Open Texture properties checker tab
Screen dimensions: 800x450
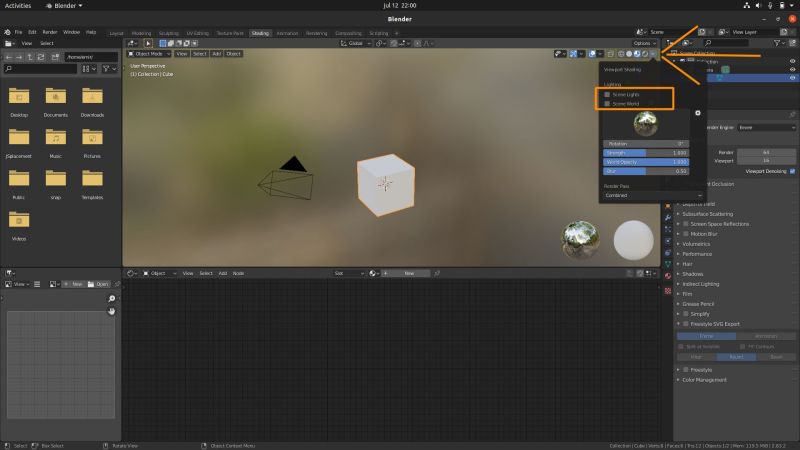point(668,291)
